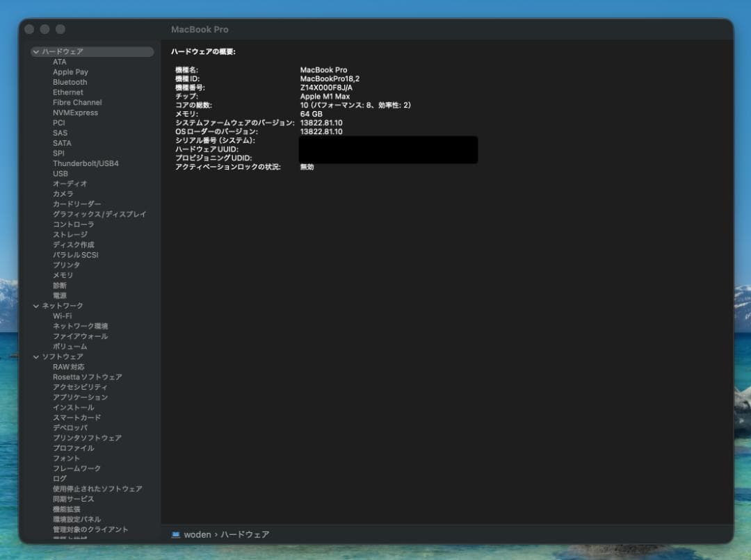
Task: Open フォント in the sidebar
Action: pyautogui.click(x=67, y=459)
